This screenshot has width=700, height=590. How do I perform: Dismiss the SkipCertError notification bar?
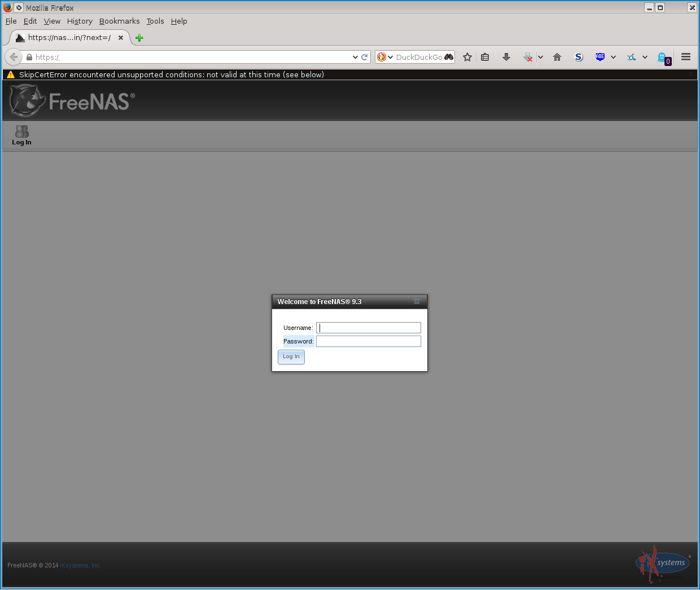[x=691, y=74]
